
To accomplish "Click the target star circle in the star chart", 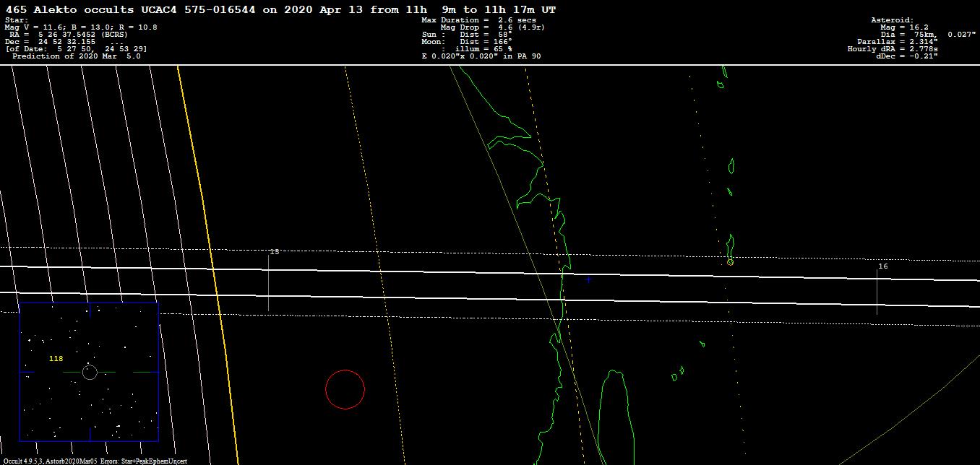I will (90, 372).
